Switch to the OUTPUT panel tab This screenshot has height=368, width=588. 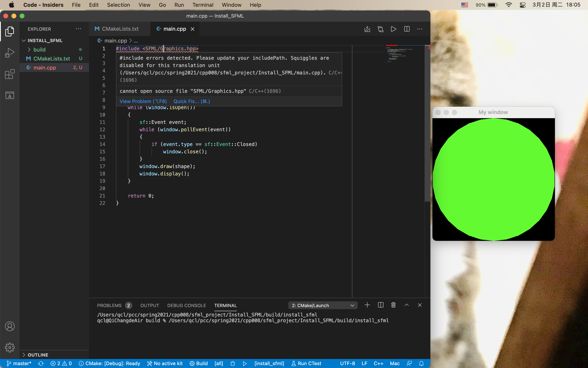click(x=150, y=305)
